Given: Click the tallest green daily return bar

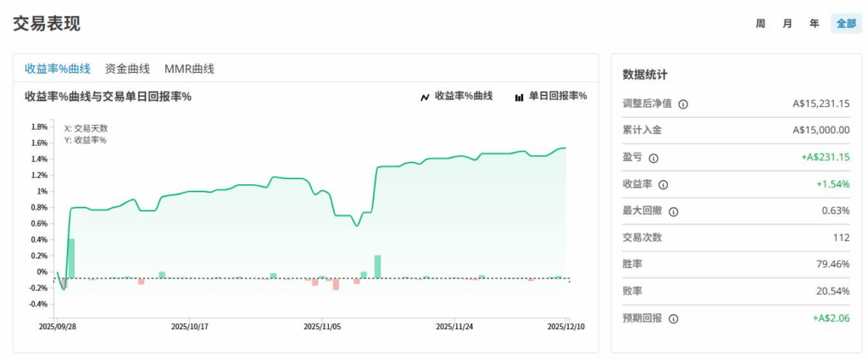Looking at the screenshot, I should coord(71,258).
